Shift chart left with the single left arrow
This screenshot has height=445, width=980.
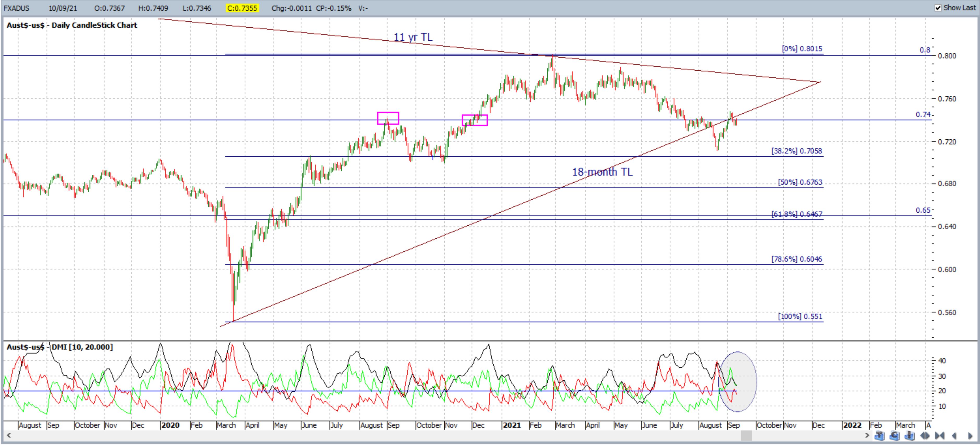coord(954,436)
